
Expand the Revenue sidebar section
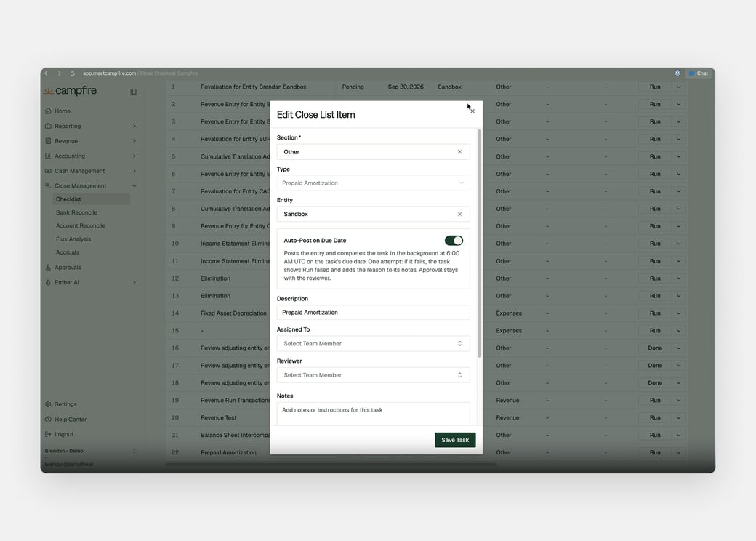click(91, 141)
